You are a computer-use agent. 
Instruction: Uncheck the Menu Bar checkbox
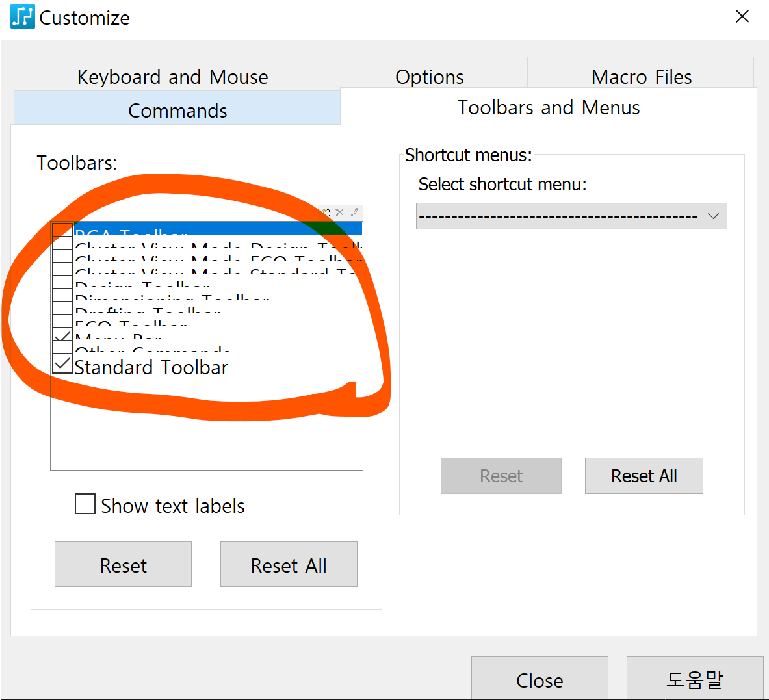(x=62, y=337)
